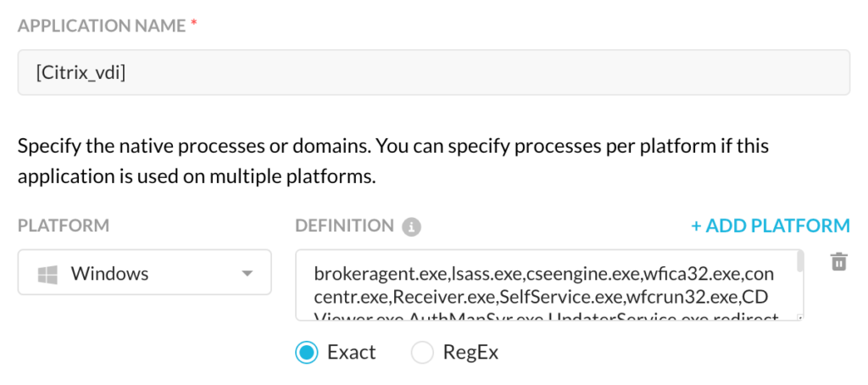Click the Application Name input field
Screen dimensions: 868x385
433,73
